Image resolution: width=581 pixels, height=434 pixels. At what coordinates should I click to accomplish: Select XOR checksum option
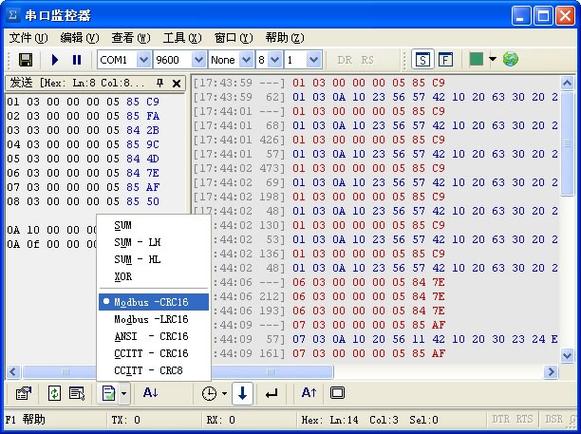(x=154, y=276)
